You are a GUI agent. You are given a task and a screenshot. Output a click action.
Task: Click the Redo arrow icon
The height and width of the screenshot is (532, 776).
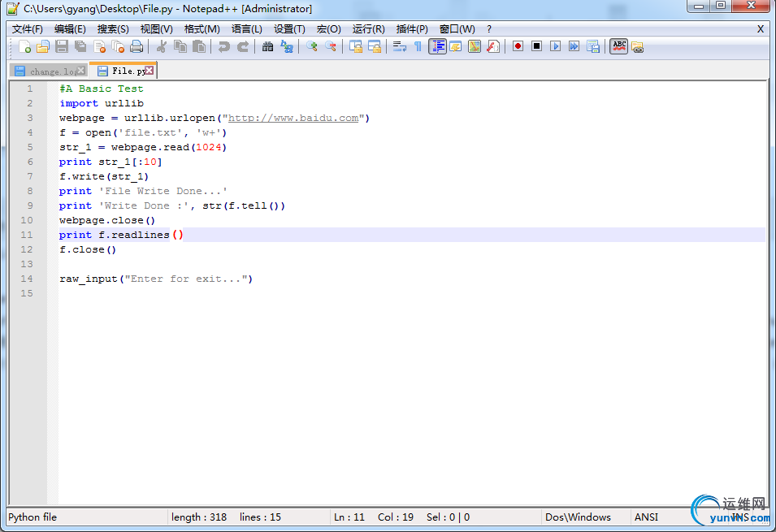tap(242, 47)
